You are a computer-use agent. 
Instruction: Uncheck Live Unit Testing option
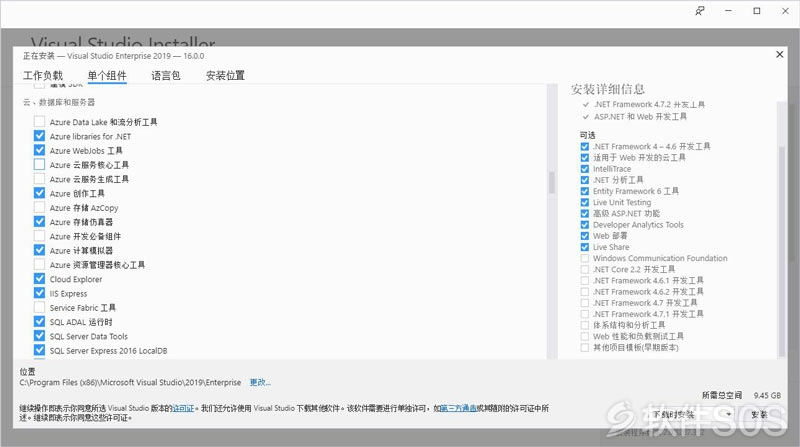[585, 203]
